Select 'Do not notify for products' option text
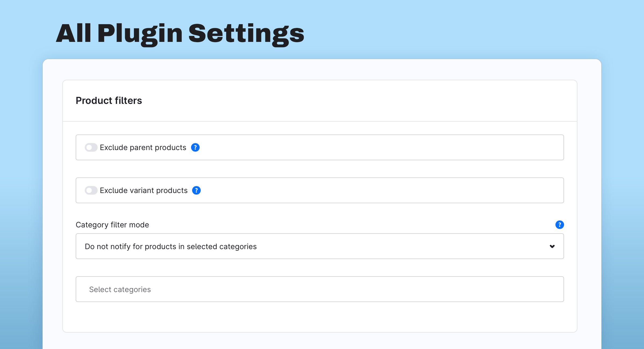This screenshot has height=349, width=644. pyautogui.click(x=171, y=246)
